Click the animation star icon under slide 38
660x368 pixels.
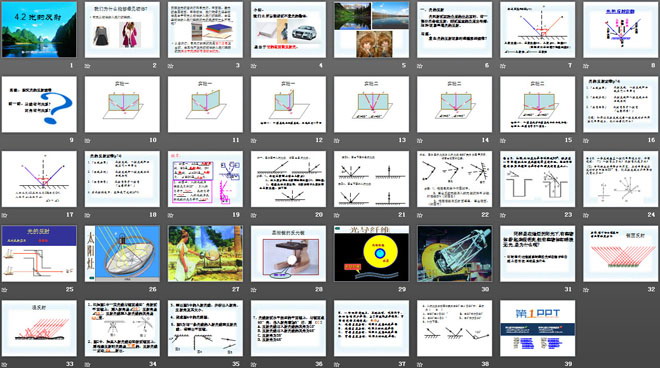pyautogui.click(x=420, y=364)
